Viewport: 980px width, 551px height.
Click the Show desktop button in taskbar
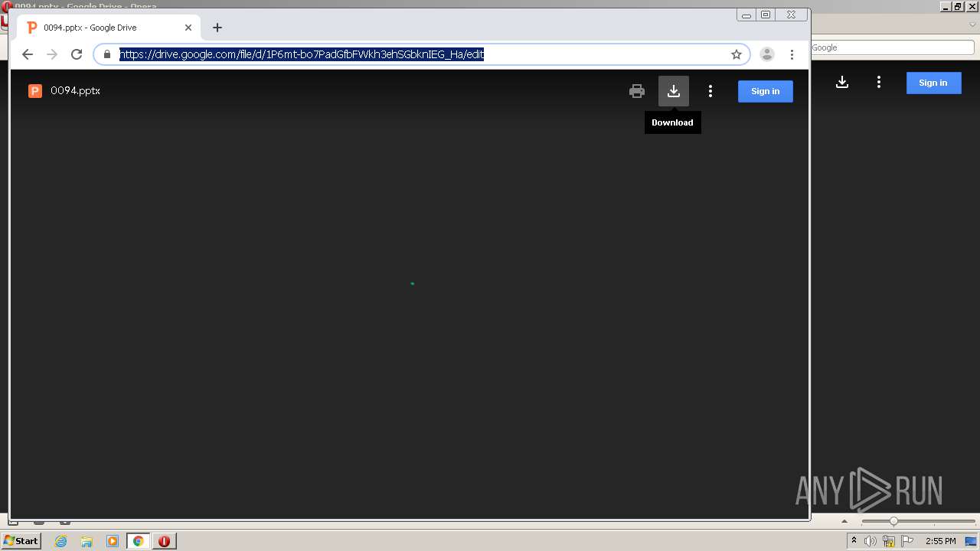971,541
